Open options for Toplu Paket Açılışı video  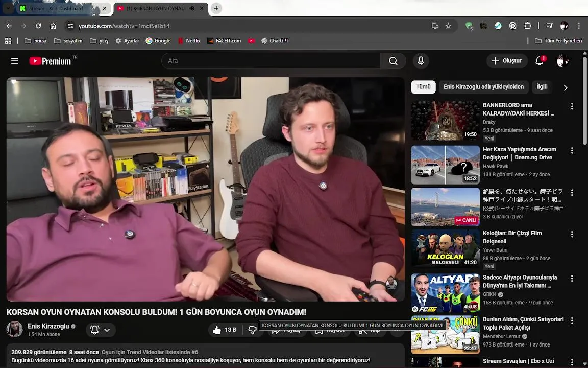[x=572, y=320]
